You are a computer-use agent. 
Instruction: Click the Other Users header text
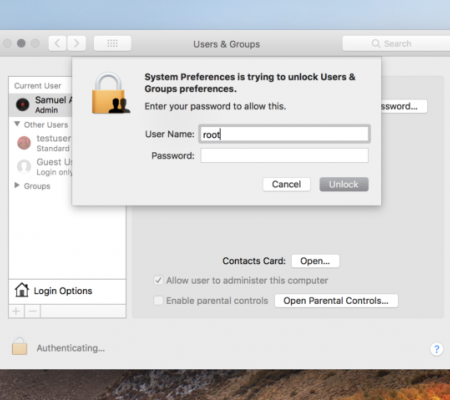point(46,125)
